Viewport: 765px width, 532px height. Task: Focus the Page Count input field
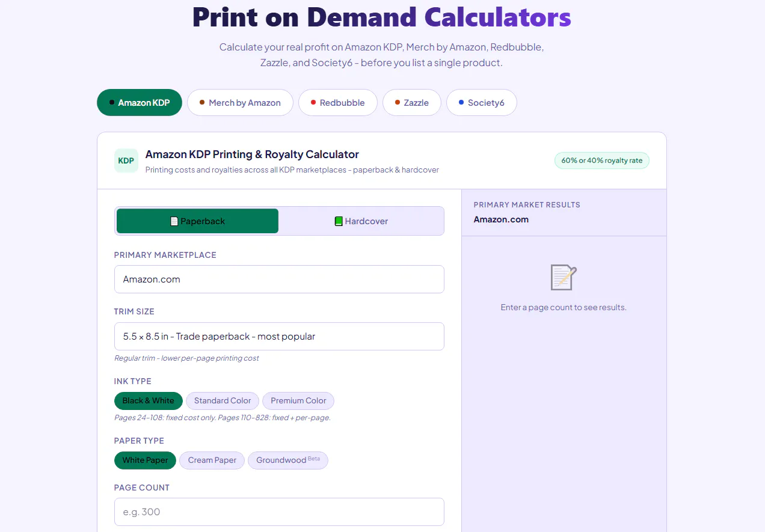279,512
